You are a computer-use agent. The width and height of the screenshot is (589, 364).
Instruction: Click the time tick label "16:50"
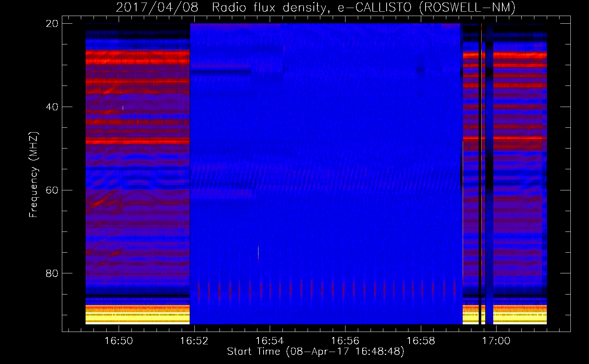(x=119, y=341)
